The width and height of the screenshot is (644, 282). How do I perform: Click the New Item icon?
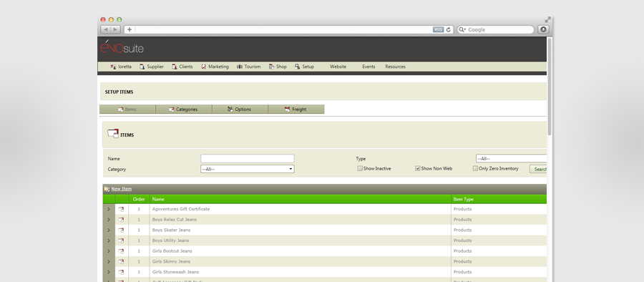point(107,189)
